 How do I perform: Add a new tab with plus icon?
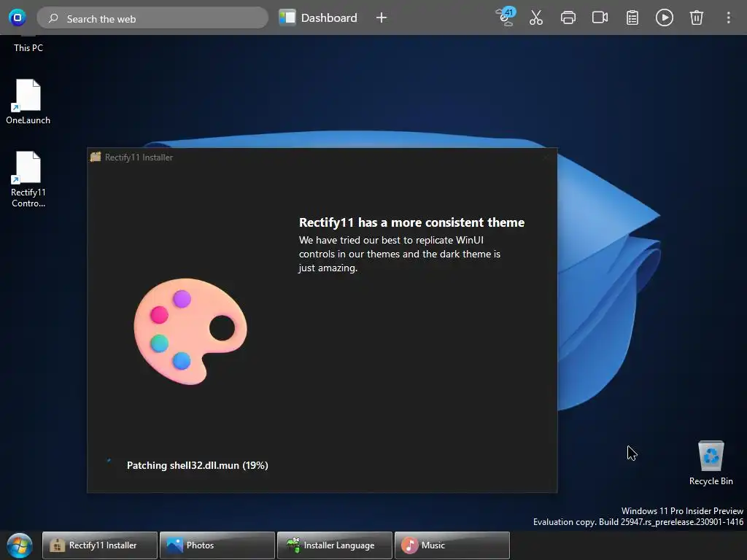pyautogui.click(x=381, y=18)
